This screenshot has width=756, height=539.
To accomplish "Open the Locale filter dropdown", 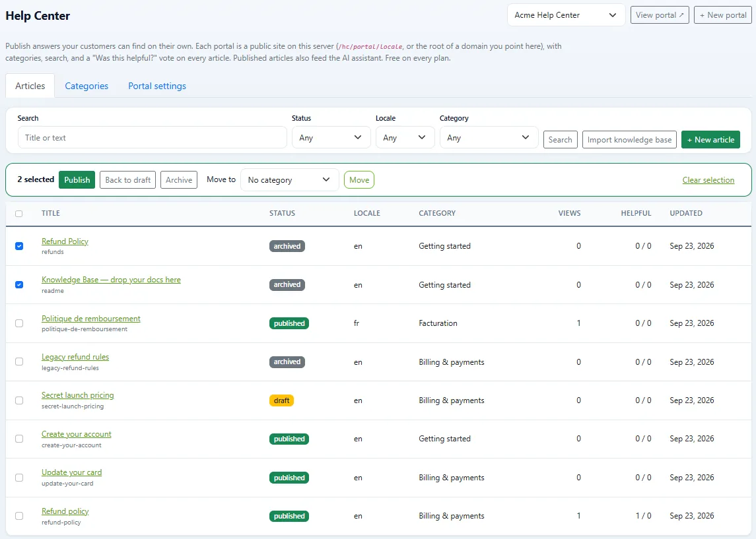I will coord(405,137).
